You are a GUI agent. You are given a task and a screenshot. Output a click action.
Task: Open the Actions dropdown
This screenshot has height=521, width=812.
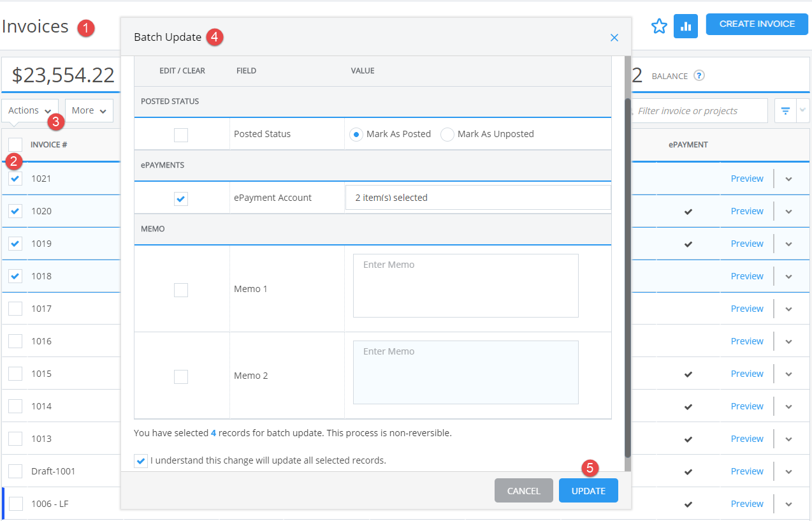coord(30,110)
